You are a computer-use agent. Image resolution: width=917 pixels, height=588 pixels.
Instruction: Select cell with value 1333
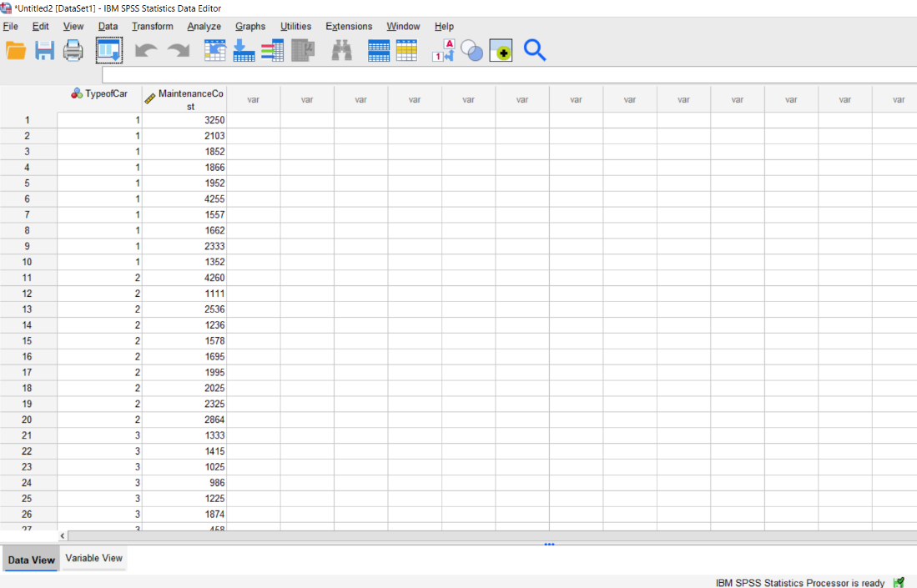[x=184, y=435]
